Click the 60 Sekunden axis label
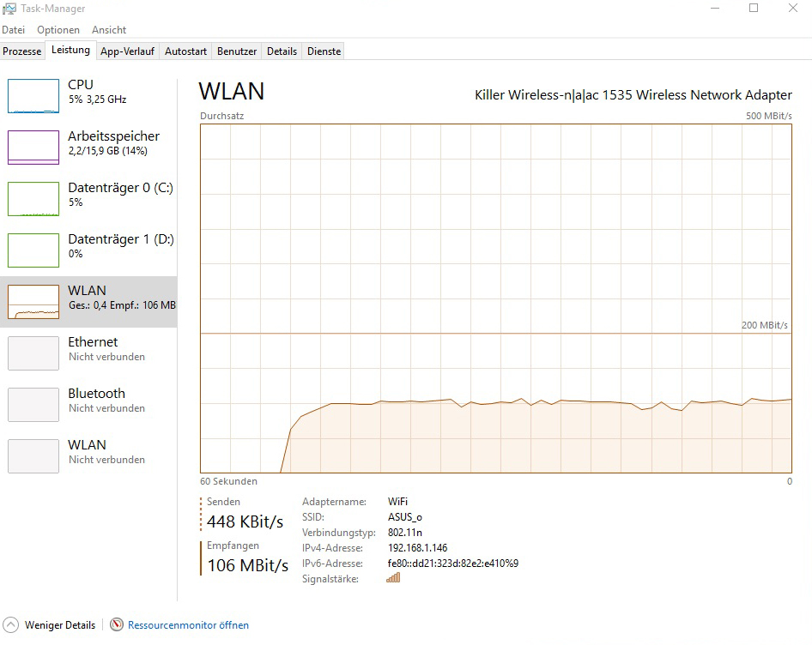812x645 pixels. (228, 481)
